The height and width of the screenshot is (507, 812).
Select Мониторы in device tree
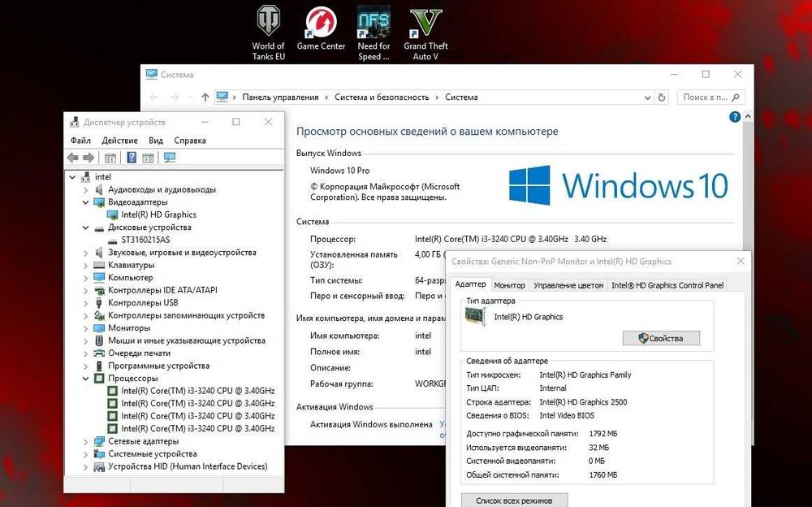click(129, 328)
